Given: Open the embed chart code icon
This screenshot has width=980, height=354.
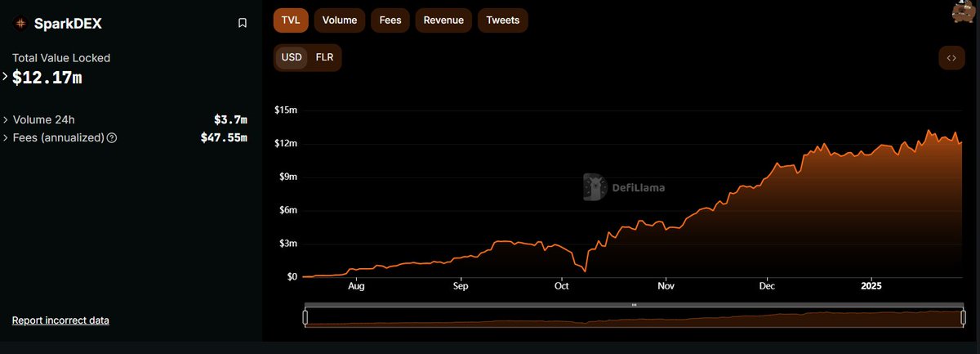Looking at the screenshot, I should pos(951,58).
